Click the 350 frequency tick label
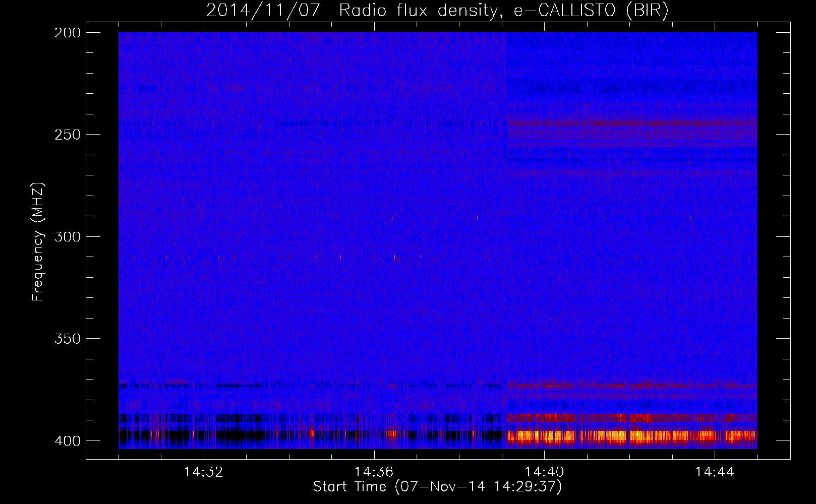This screenshot has width=816, height=504. tap(67, 339)
